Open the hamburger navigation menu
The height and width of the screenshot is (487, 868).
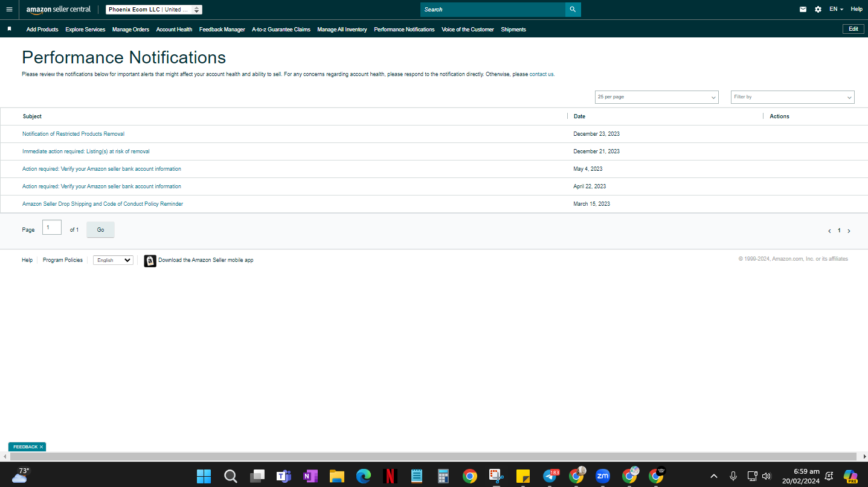[9, 10]
